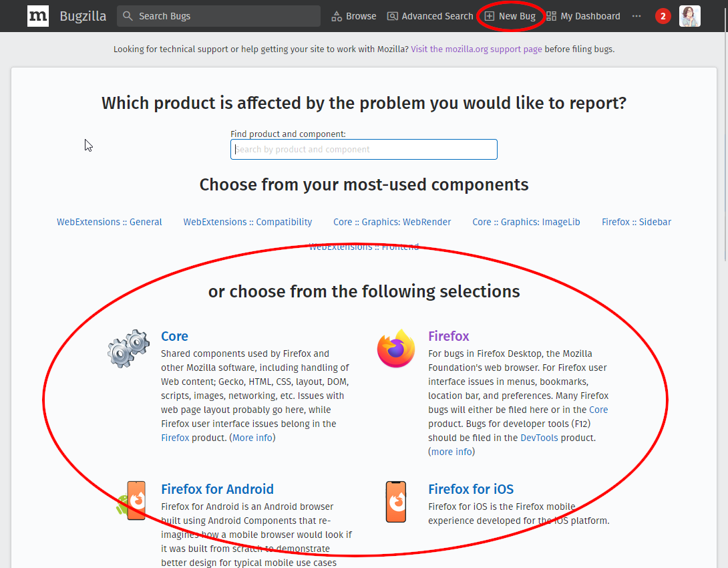728x568 pixels.
Task: Open the DevTools product link
Action: [539, 437]
